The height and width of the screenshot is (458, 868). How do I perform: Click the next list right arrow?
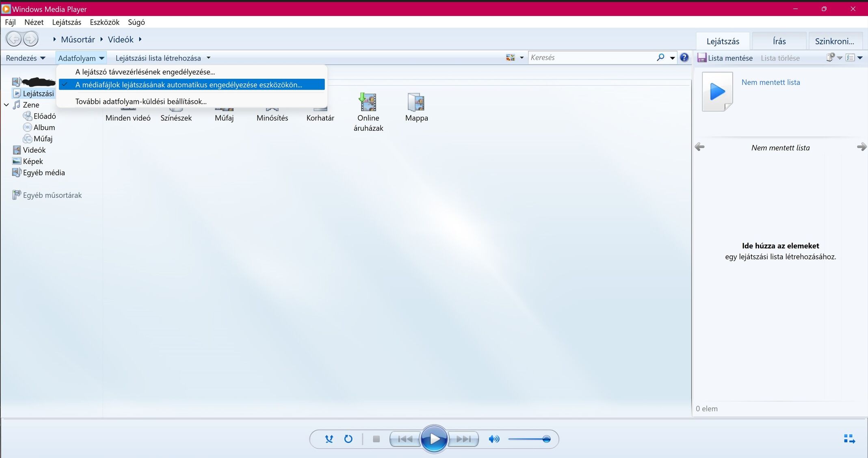pos(862,147)
